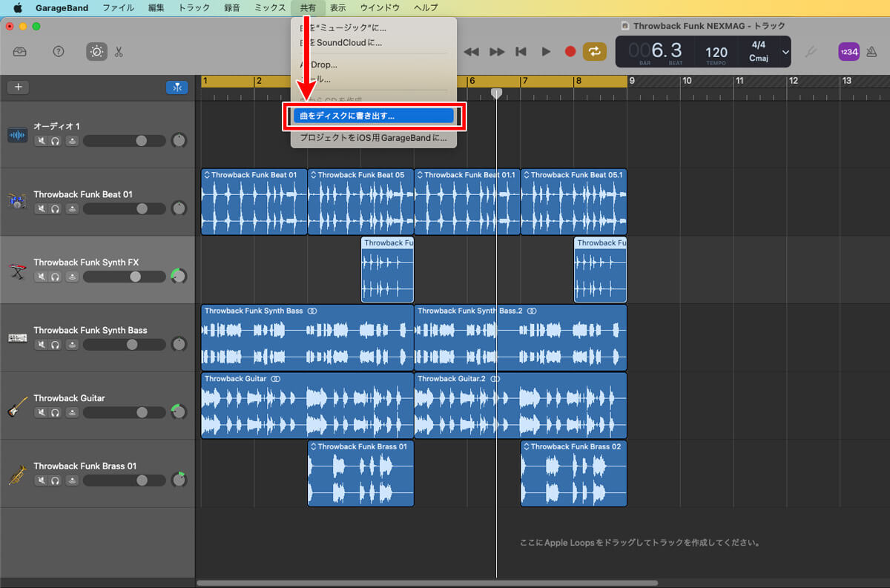Click the 4/4 time signature
Screen dimensions: 890x588
759,45
